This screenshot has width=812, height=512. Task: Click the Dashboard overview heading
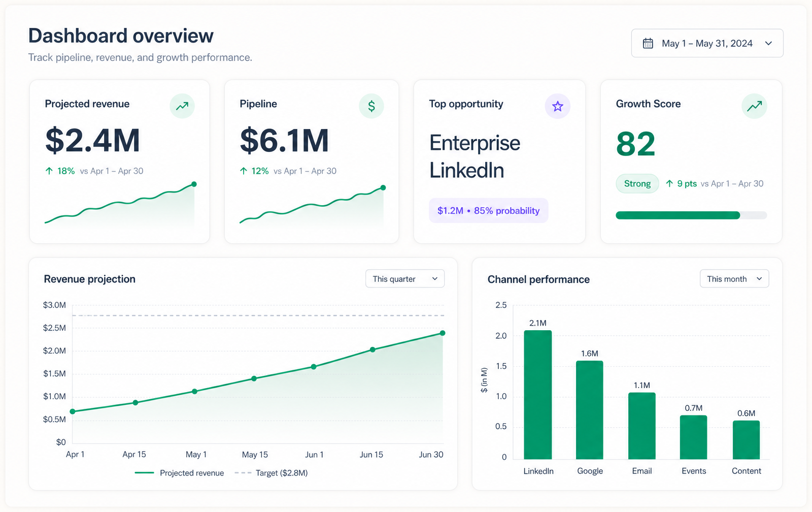(x=121, y=36)
